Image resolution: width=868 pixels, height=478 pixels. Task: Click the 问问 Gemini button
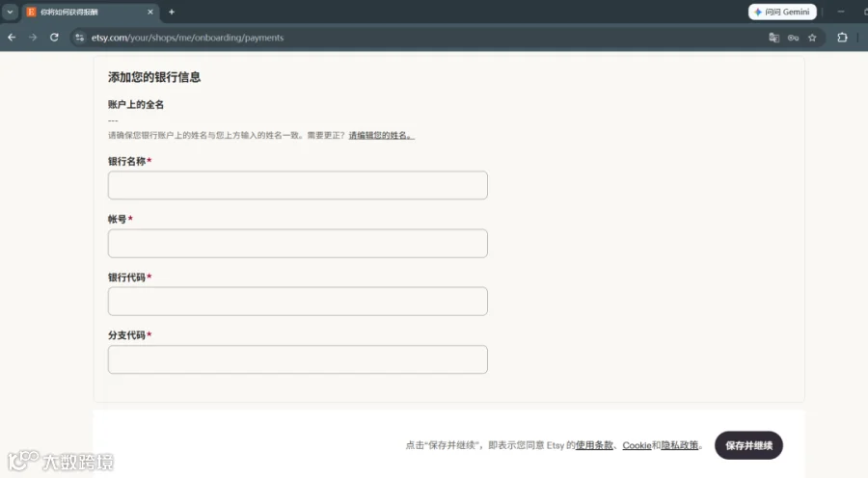782,12
